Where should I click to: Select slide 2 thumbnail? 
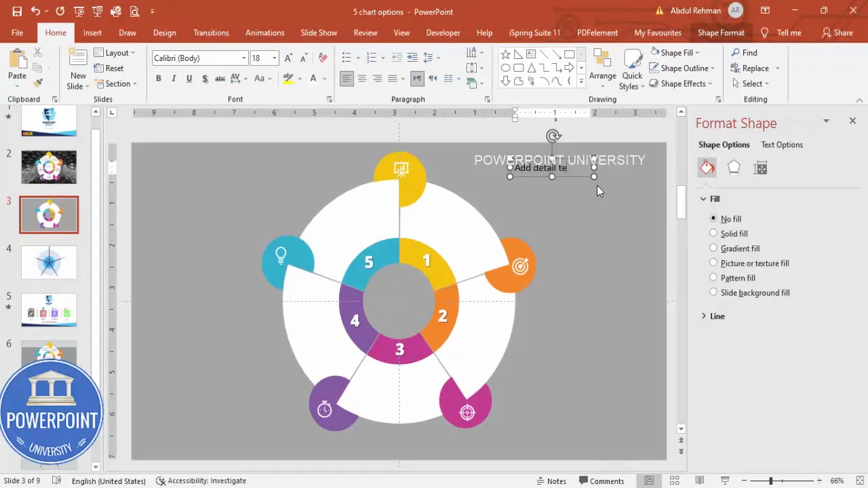(49, 167)
